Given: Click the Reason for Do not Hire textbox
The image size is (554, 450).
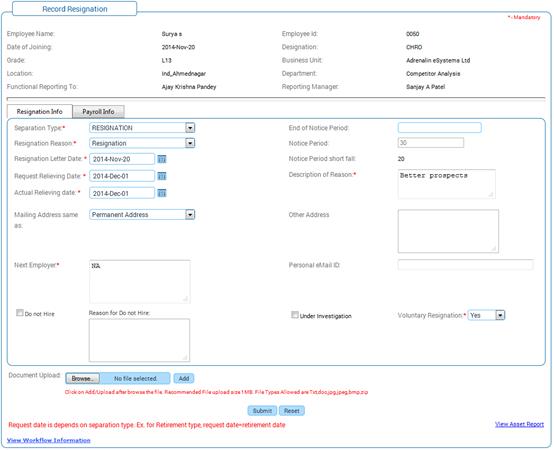Looking at the screenshot, I should click(x=139, y=340).
